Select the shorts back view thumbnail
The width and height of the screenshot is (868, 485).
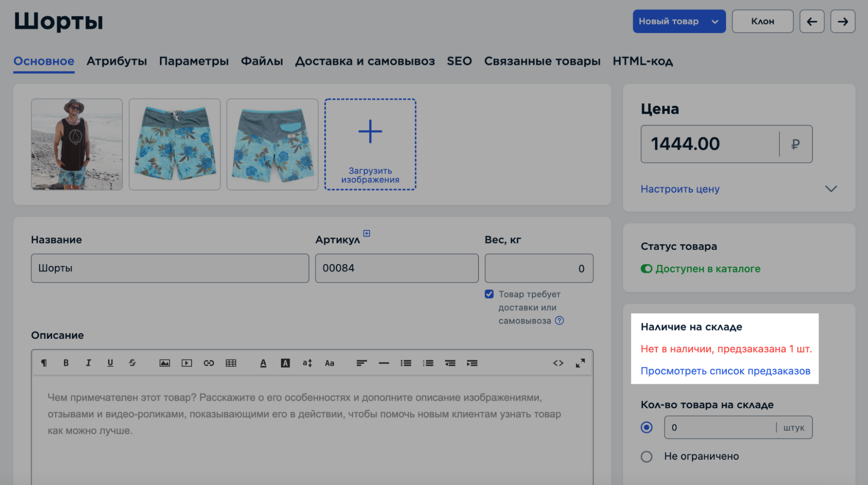[272, 144]
